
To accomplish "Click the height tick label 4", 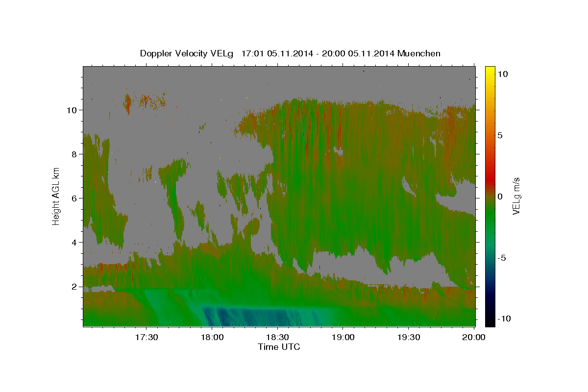I will tap(75, 243).
